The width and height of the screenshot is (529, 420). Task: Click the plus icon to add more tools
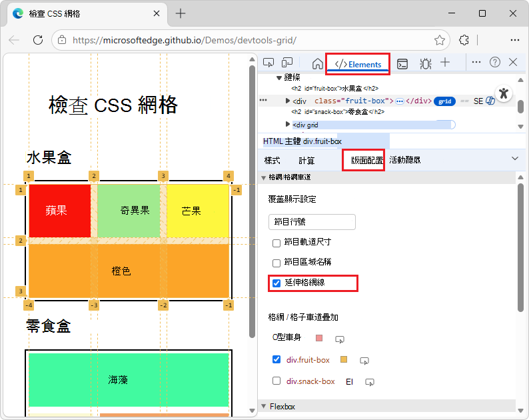click(x=445, y=62)
